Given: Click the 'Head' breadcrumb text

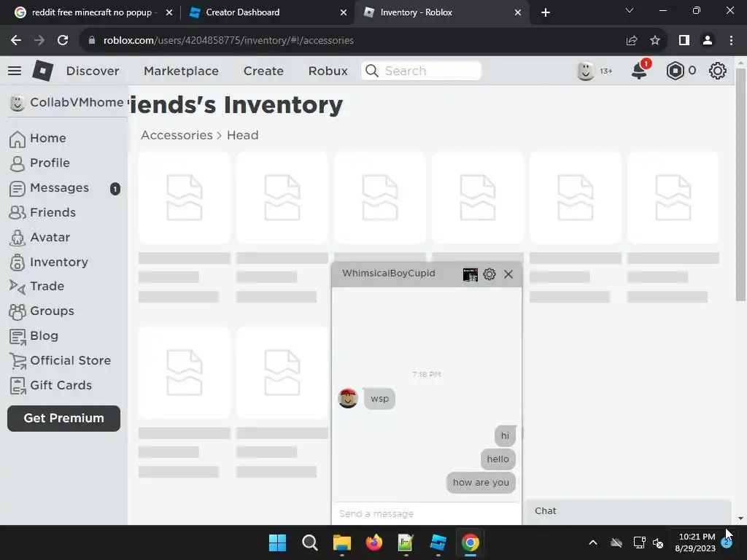Looking at the screenshot, I should click(242, 135).
